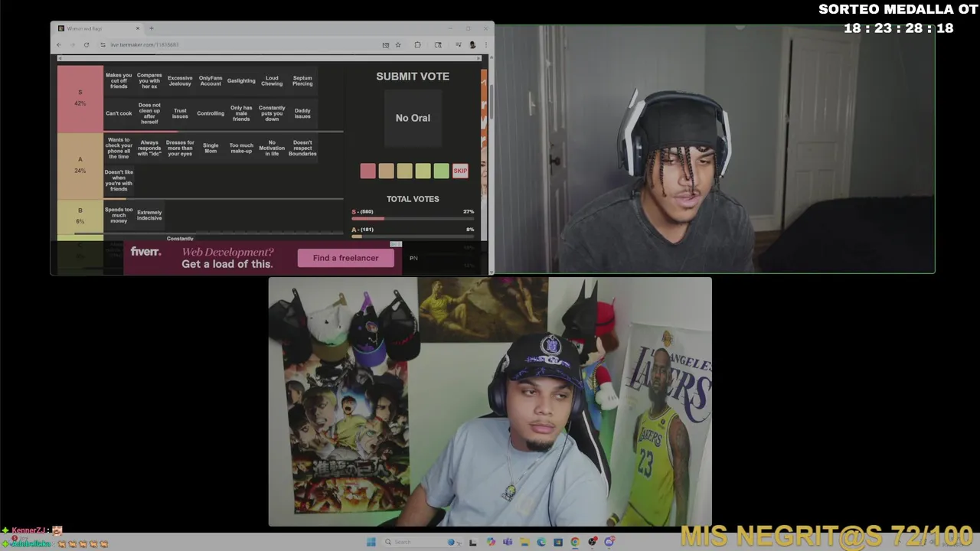Open the Windows Start menu
980x551 pixels.
tap(371, 542)
